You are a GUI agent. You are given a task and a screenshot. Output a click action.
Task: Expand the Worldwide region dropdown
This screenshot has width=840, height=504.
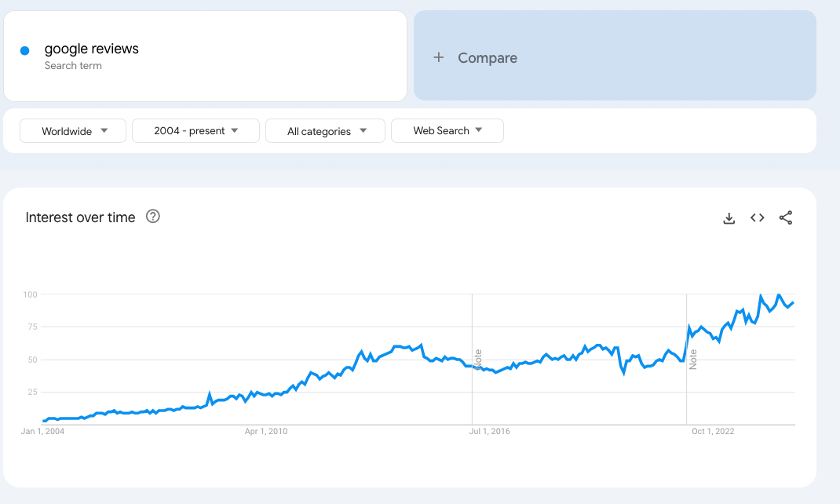[73, 131]
